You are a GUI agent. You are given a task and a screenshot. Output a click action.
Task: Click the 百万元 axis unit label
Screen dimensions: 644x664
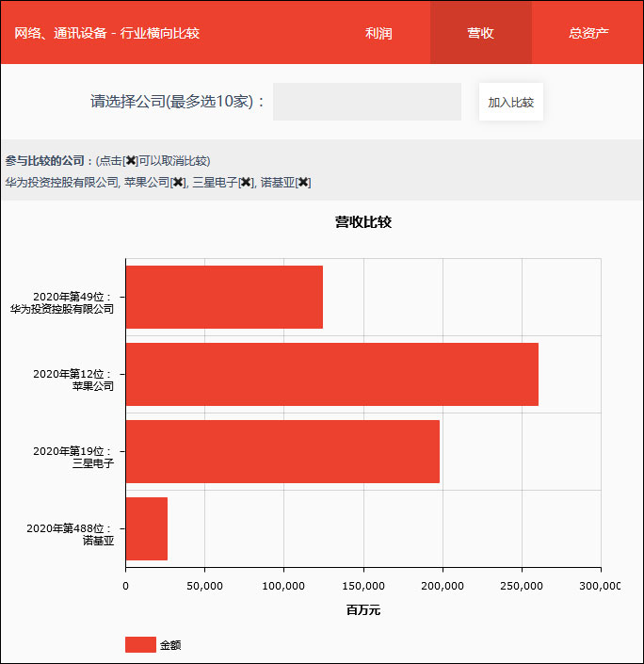coord(363,609)
